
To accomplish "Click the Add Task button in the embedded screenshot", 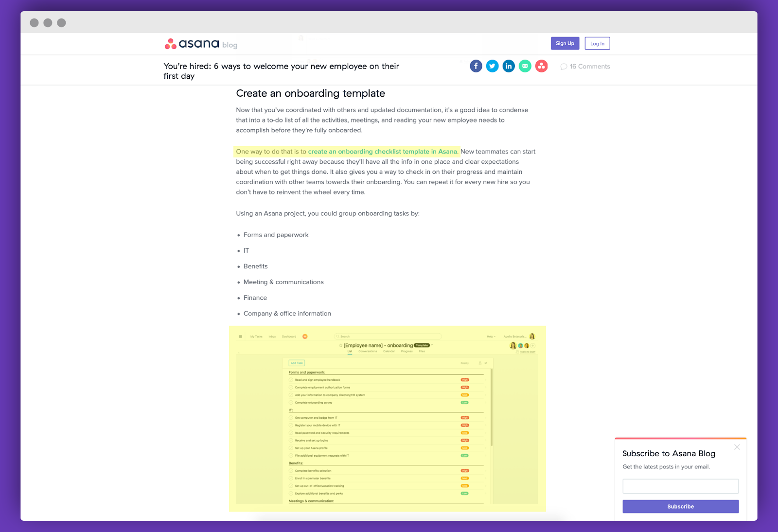I will tap(297, 363).
